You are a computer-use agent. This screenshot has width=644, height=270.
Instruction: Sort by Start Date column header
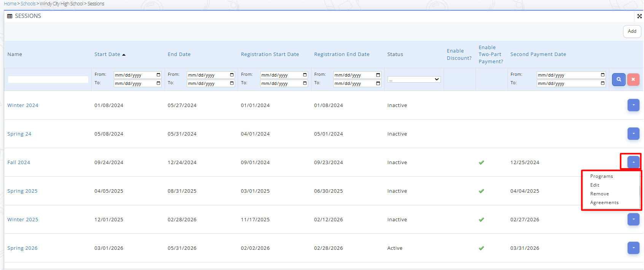coord(107,54)
